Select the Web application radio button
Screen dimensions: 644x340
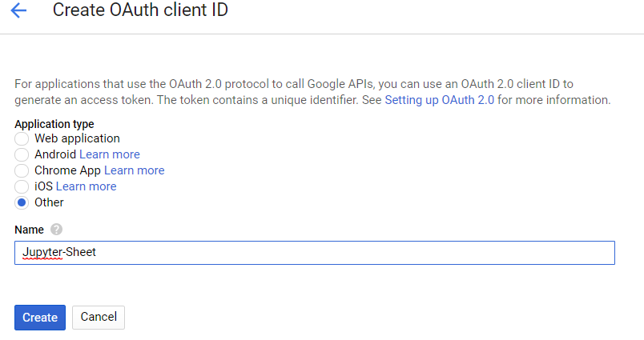coord(22,138)
